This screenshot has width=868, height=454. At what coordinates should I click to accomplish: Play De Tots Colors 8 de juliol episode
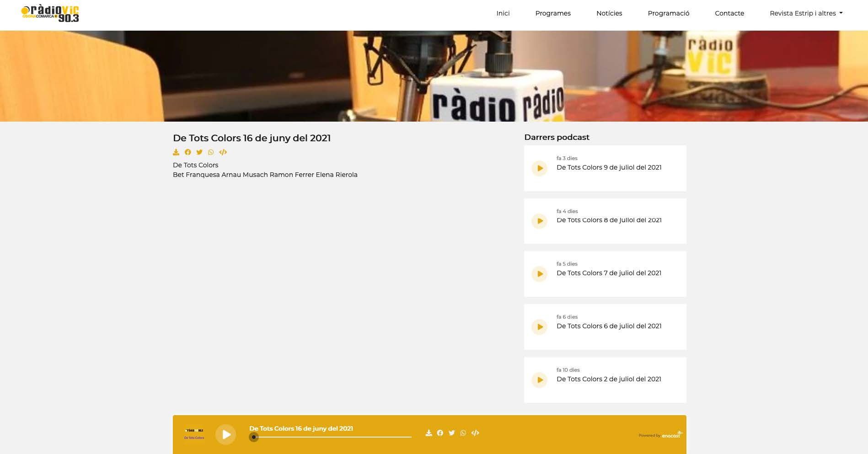pyautogui.click(x=540, y=221)
